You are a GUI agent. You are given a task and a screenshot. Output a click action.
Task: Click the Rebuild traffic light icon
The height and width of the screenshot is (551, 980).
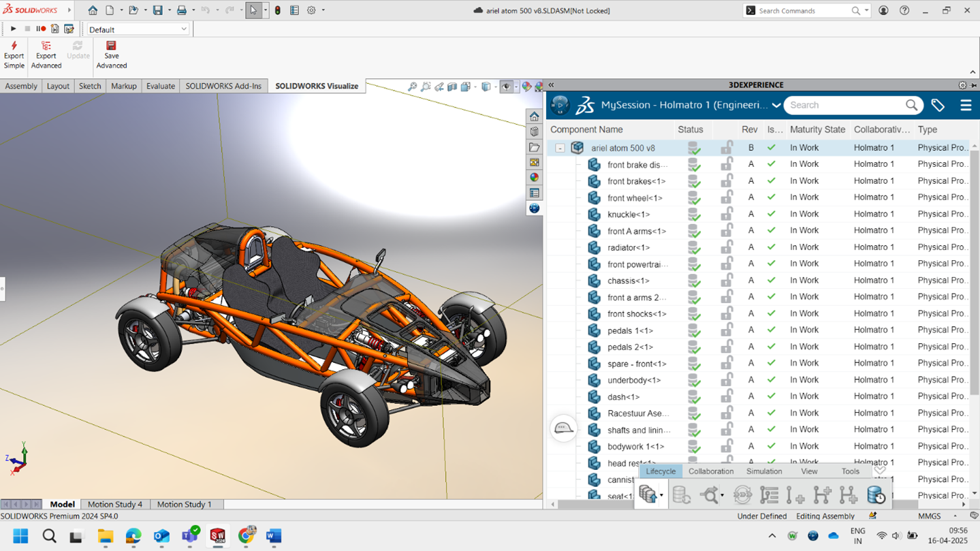[x=277, y=11]
